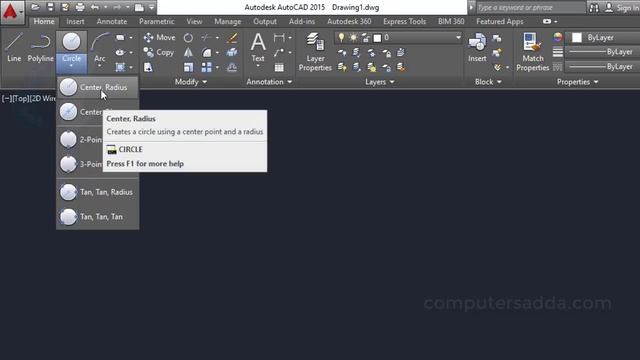
Task: Open the Express Tools tab
Action: point(404,22)
